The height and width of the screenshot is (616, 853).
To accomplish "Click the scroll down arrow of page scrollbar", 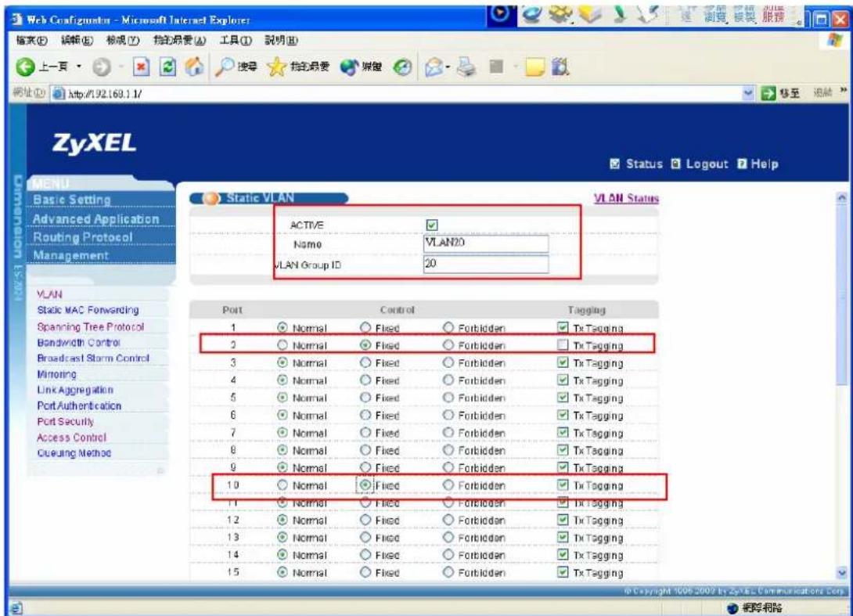I will [x=841, y=572].
